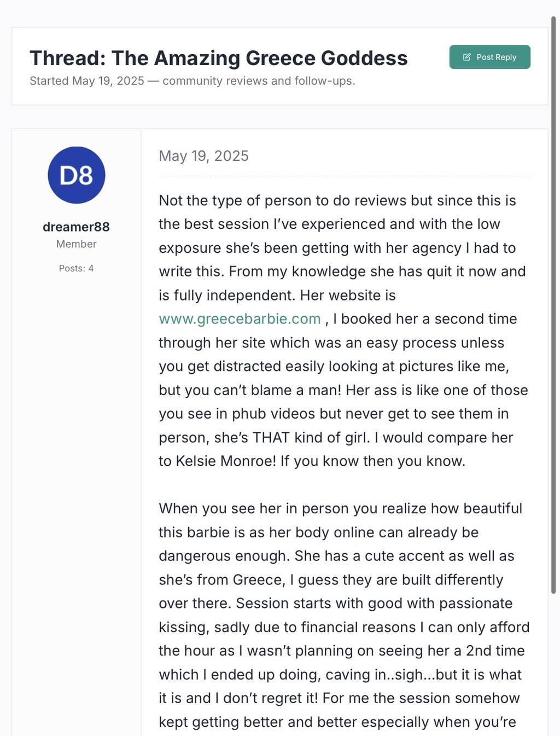Click the pencil edit icon in Post Reply

[x=467, y=57]
